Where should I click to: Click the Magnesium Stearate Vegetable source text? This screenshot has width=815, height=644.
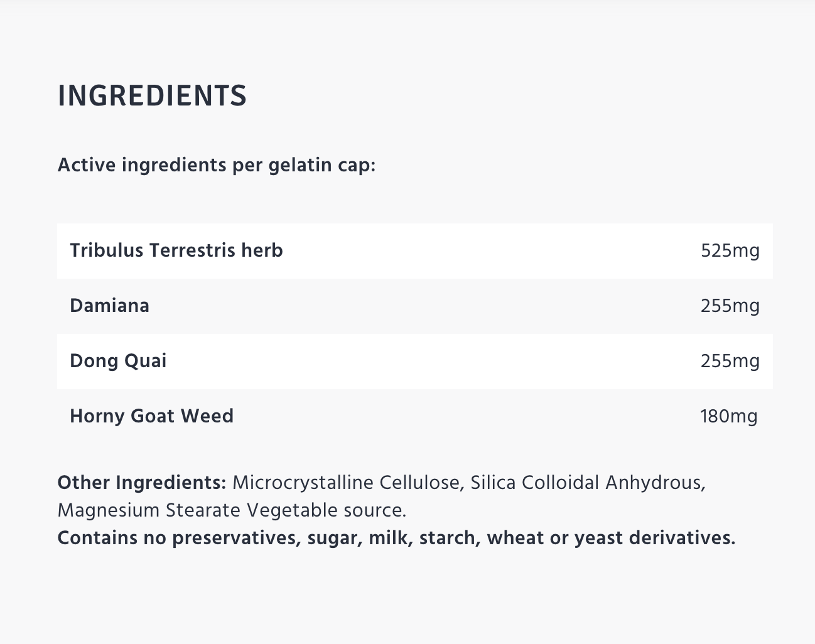[x=232, y=510]
